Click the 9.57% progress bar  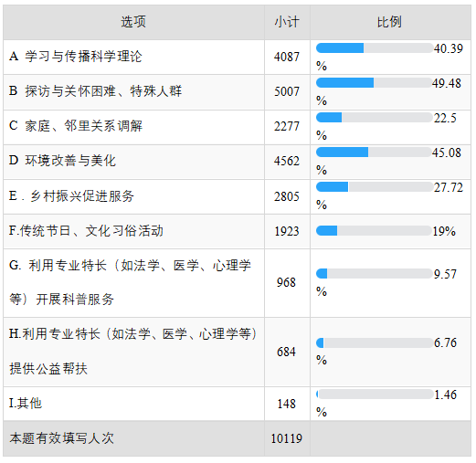click(375, 274)
